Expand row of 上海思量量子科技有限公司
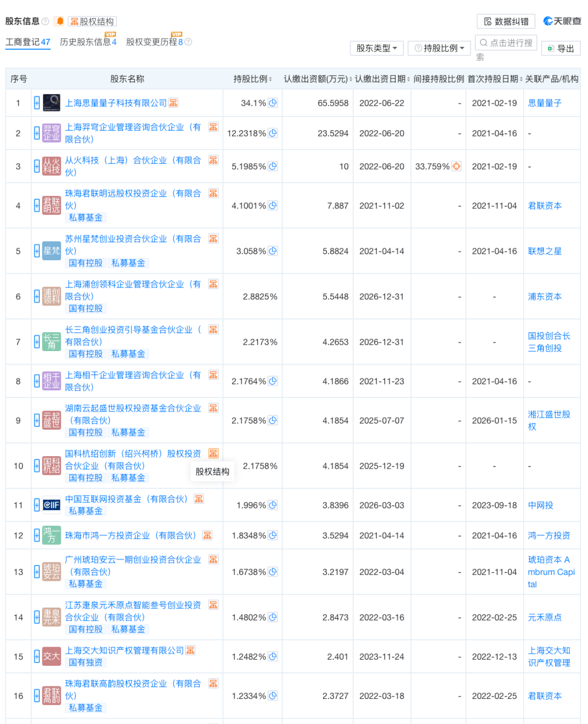 click(x=36, y=103)
